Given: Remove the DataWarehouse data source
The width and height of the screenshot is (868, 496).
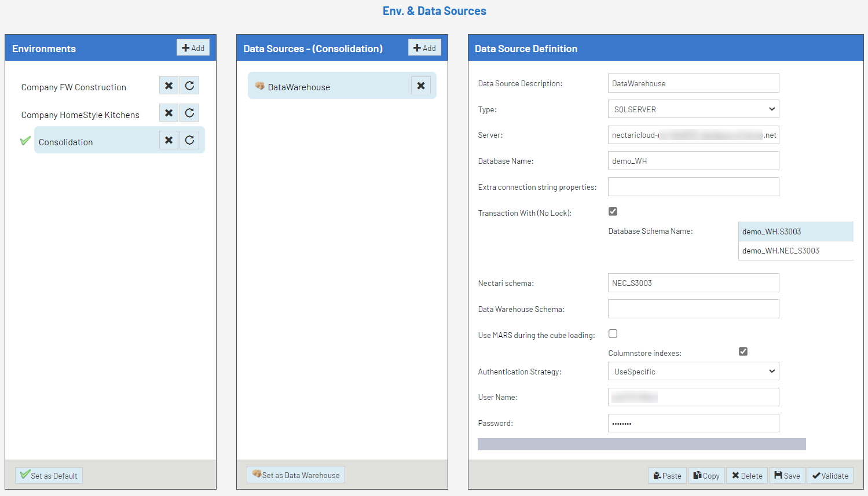Looking at the screenshot, I should [421, 86].
